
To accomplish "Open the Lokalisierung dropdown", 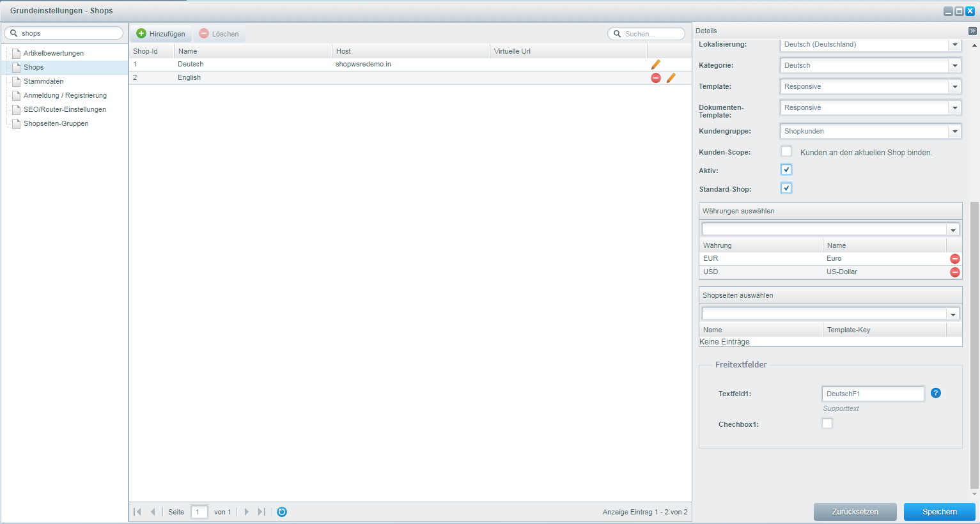I will coord(955,45).
